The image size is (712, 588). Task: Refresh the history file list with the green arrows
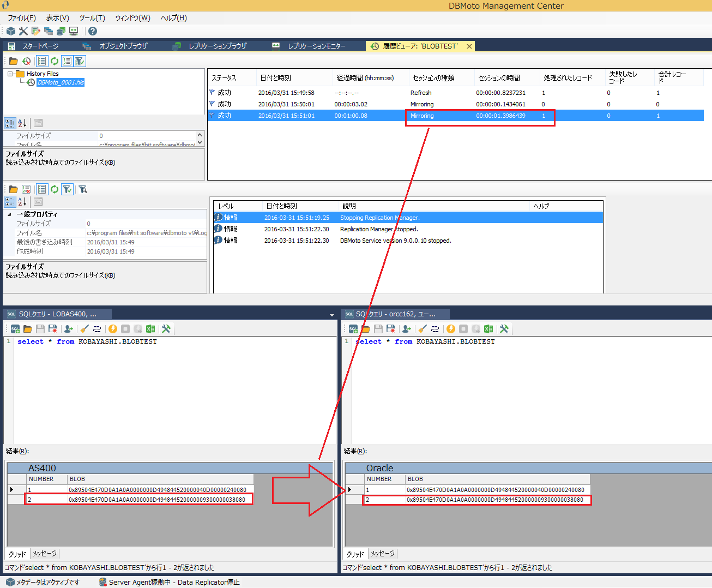55,61
